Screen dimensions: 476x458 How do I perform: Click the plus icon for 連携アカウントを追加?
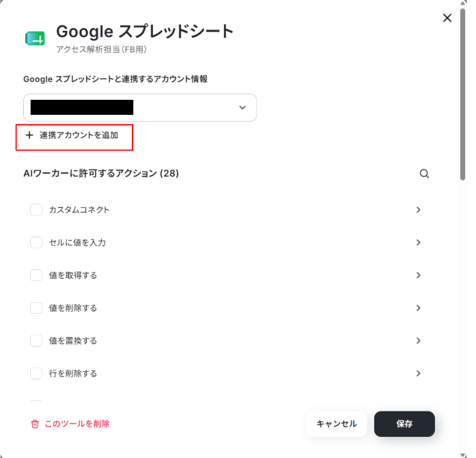click(x=29, y=135)
